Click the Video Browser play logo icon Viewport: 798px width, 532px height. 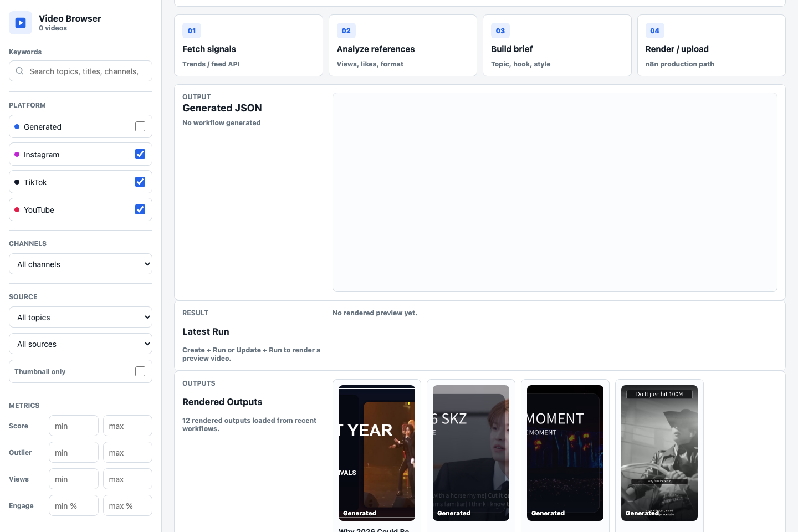pos(21,23)
